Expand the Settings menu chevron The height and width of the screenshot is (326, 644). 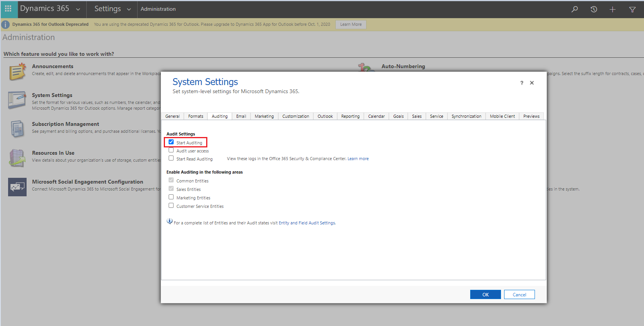tap(129, 9)
